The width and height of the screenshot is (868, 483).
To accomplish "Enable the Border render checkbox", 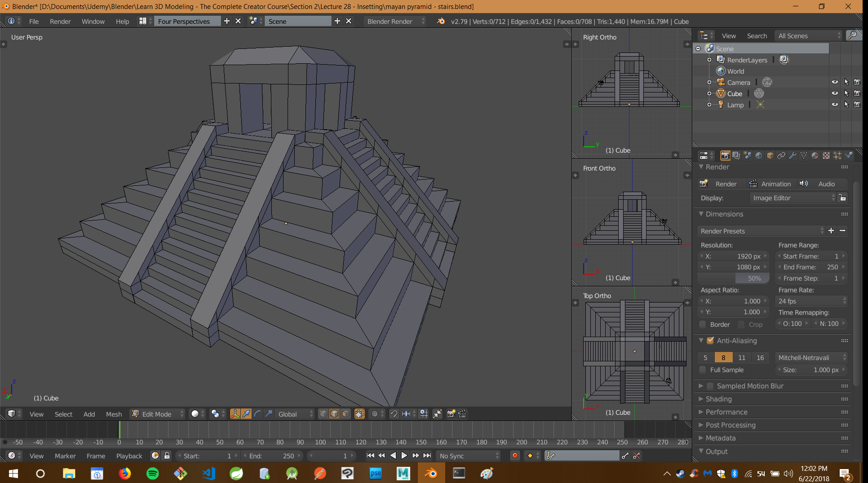I will (x=703, y=324).
